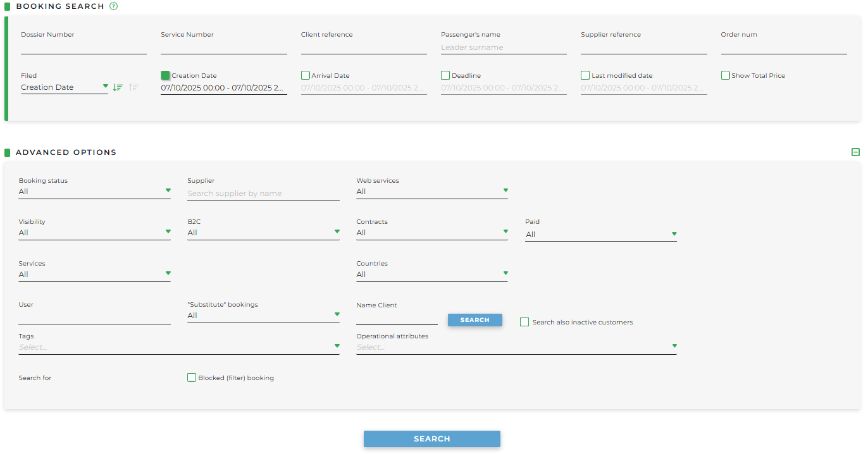Open the Booking status dropdown

click(x=94, y=192)
